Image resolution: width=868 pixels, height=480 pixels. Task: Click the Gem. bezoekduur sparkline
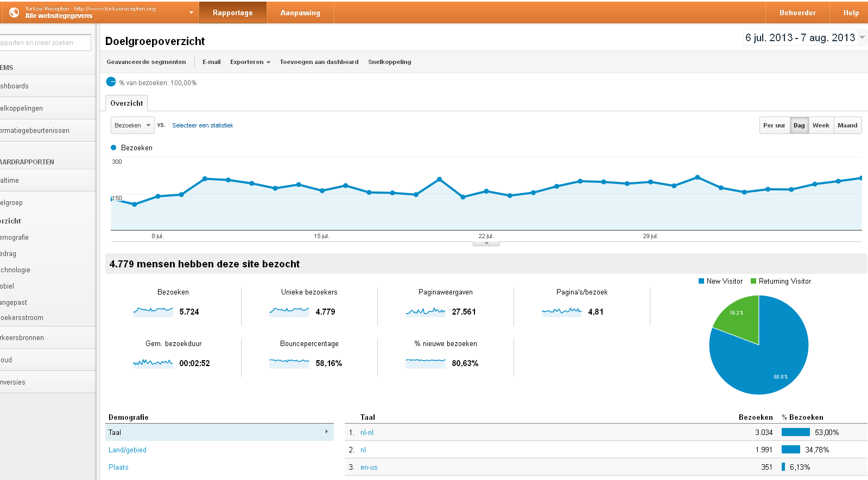tap(153, 363)
